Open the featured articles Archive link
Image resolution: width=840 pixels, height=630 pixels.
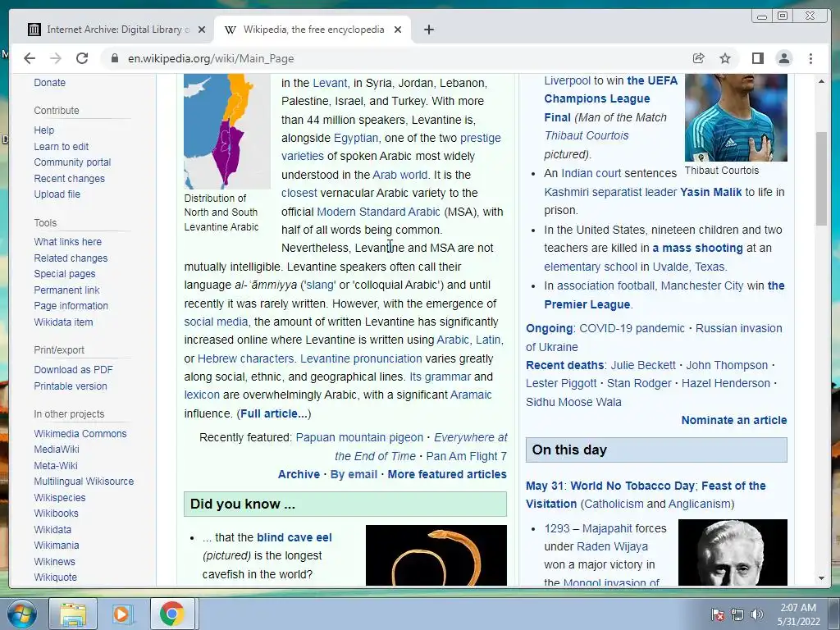(x=299, y=474)
